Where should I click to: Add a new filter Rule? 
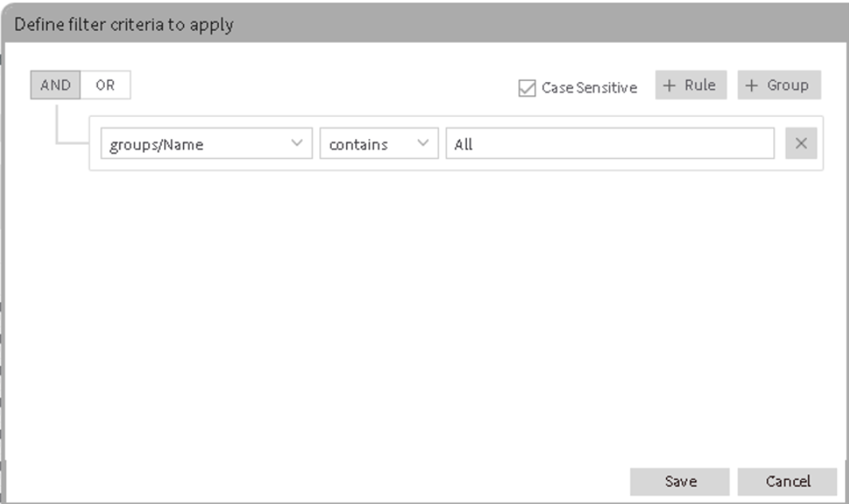coord(691,86)
